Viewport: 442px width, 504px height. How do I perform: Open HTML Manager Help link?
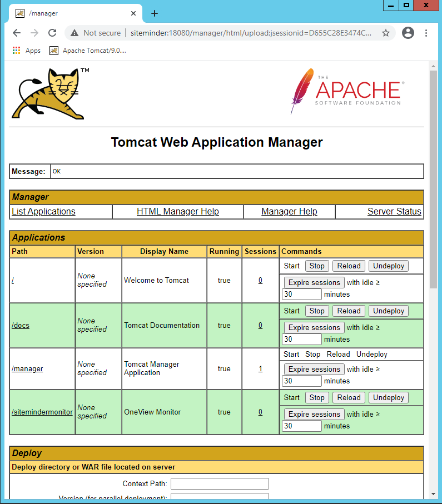[178, 212]
